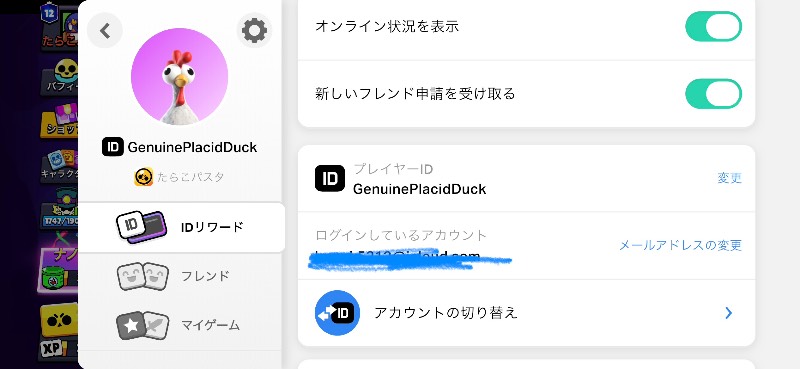Open the フレンド smiley faces icon

[x=143, y=276]
